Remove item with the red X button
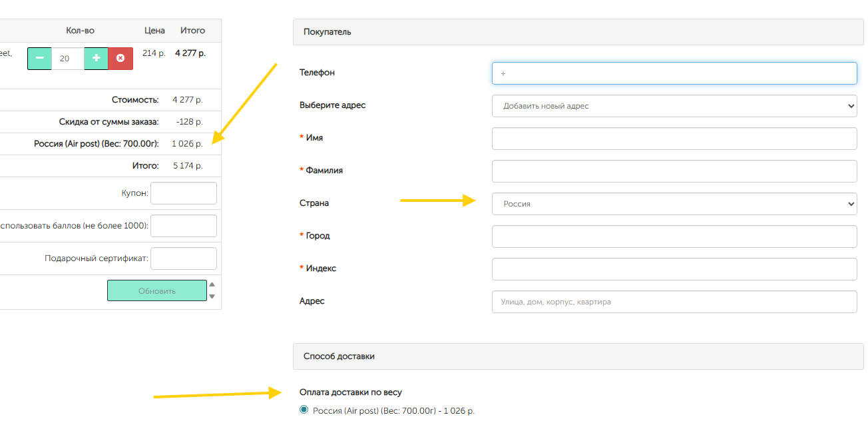 [120, 59]
